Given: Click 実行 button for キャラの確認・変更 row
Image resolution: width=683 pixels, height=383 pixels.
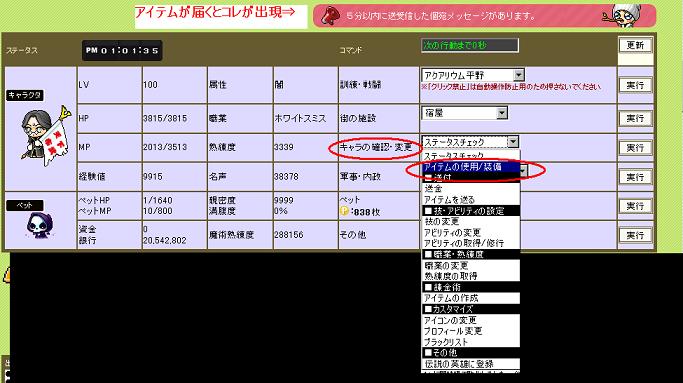Looking at the screenshot, I should 635,148.
